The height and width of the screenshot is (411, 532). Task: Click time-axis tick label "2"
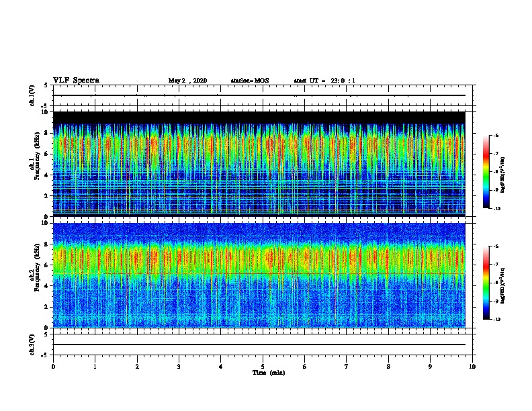137,366
